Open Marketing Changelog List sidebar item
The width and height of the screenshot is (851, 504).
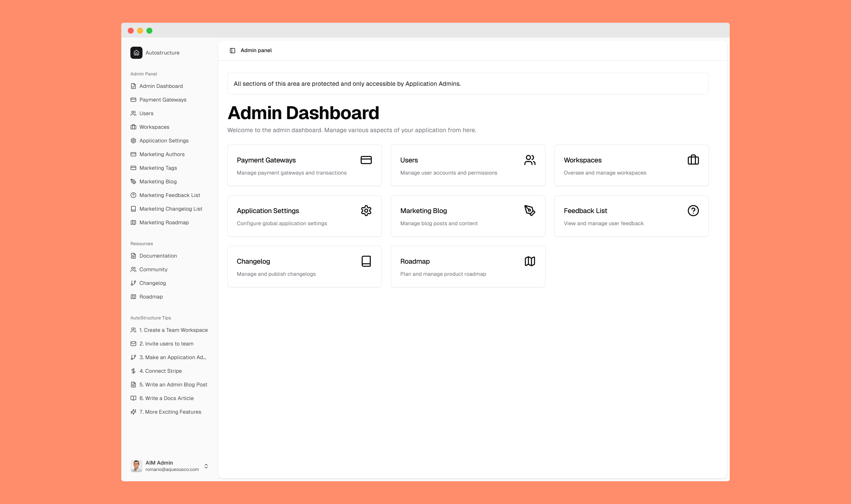point(171,209)
